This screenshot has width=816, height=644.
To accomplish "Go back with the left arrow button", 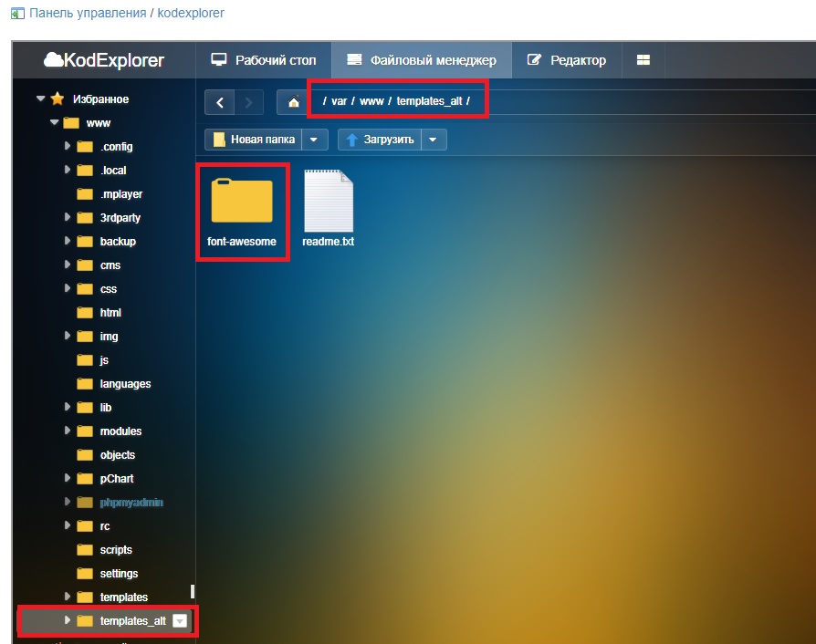I will tap(220, 102).
